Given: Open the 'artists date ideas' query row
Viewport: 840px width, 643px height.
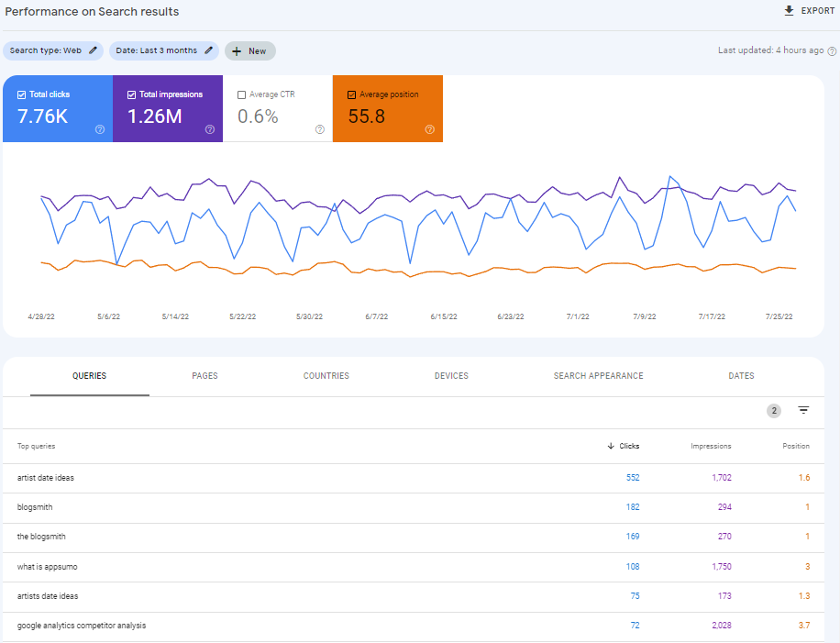Looking at the screenshot, I should tap(414, 596).
